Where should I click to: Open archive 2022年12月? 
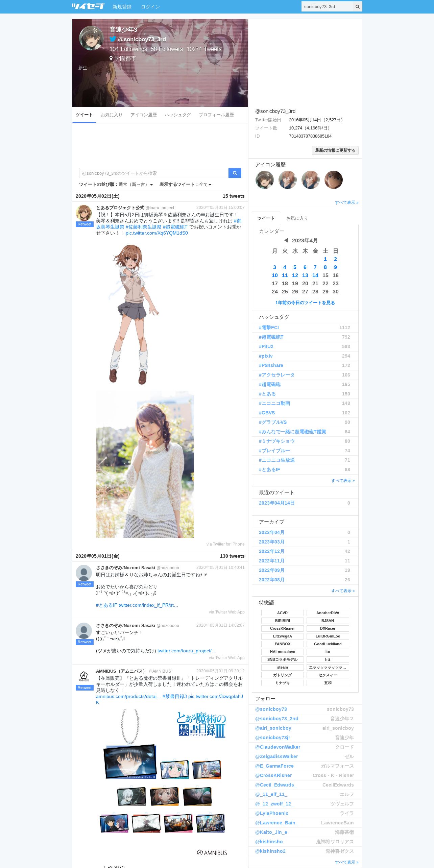[271, 551]
